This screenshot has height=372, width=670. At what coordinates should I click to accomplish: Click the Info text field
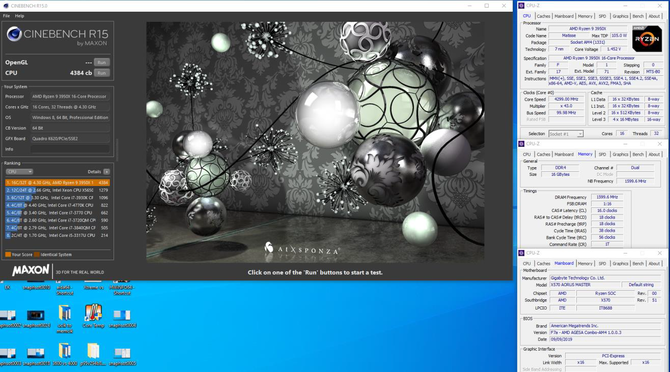point(71,149)
